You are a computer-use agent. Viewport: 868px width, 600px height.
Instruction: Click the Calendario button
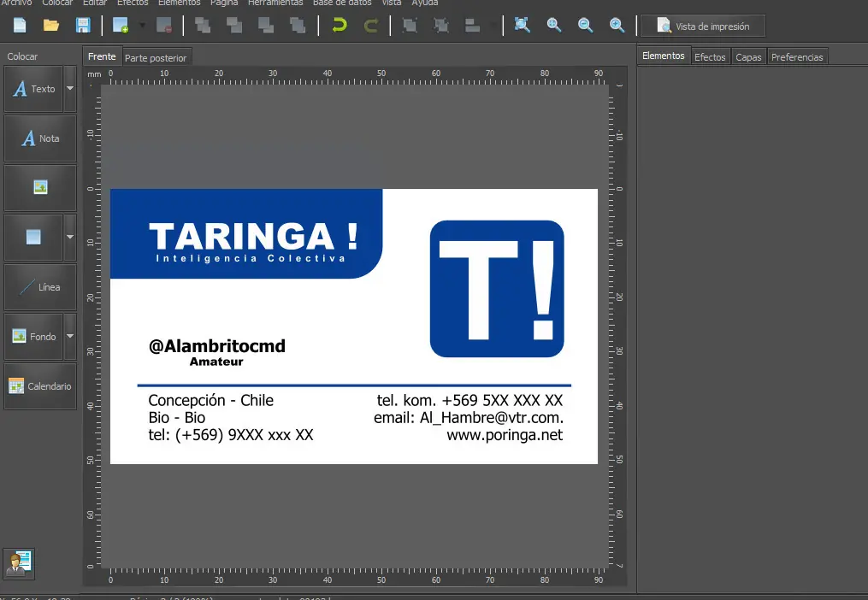point(40,386)
